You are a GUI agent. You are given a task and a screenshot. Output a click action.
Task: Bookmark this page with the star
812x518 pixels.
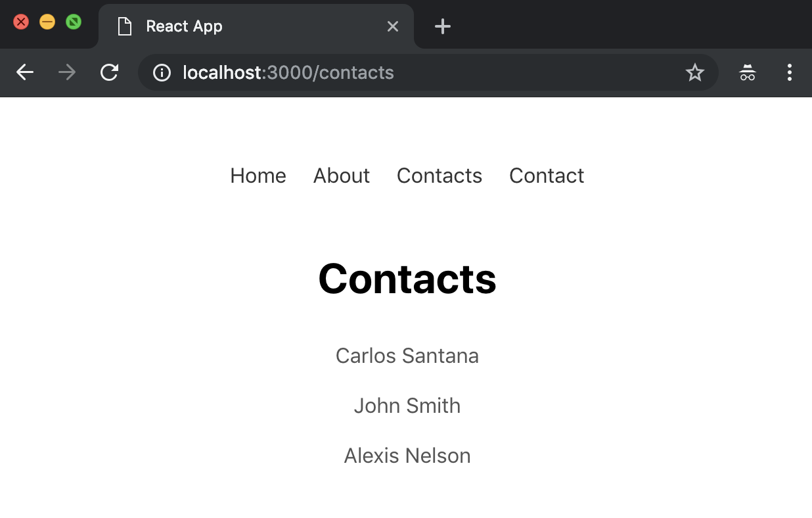(694, 72)
